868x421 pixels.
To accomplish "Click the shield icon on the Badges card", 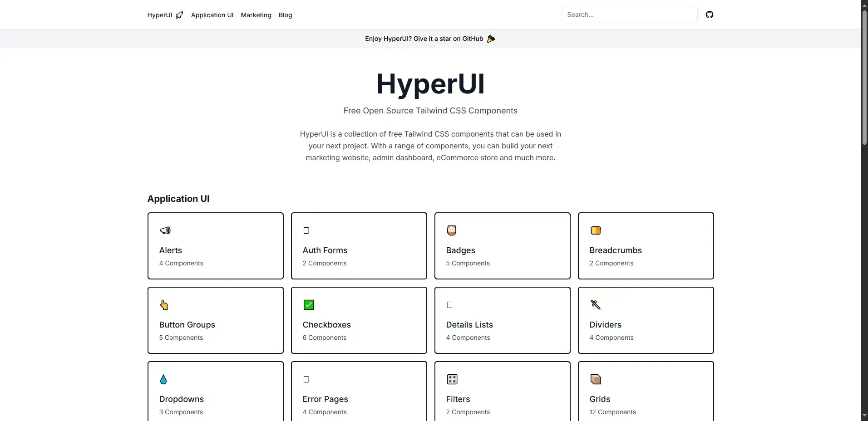I will (451, 230).
